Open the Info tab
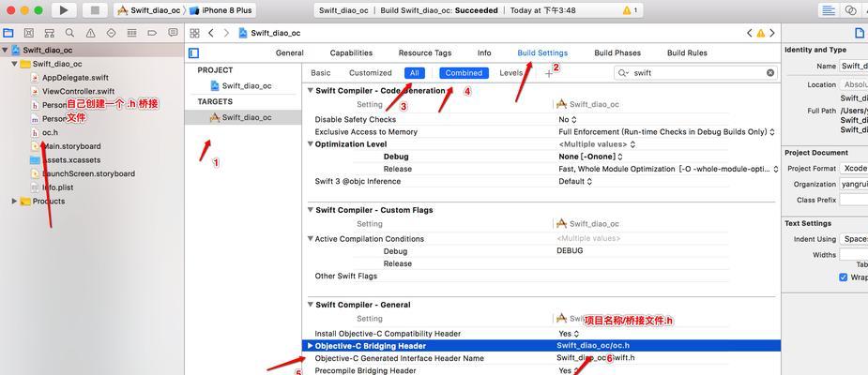Viewport: 868px width, 375px height. 484,53
